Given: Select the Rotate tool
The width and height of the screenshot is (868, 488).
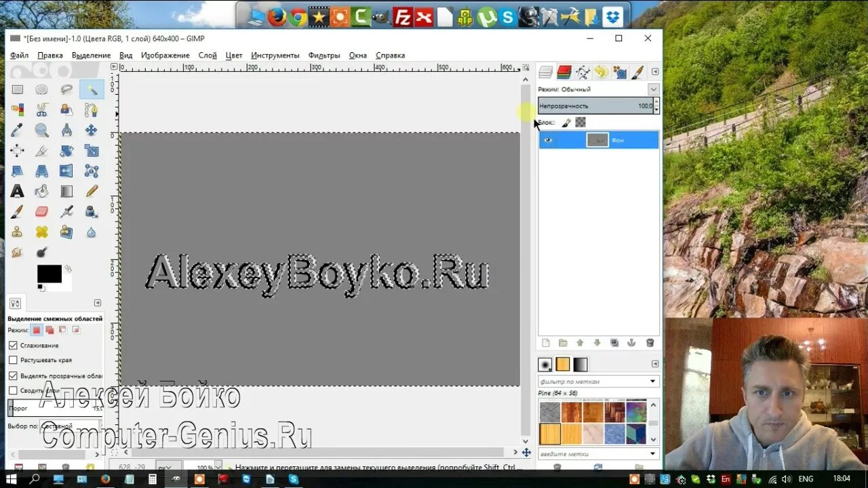Looking at the screenshot, I should pyautogui.click(x=66, y=150).
